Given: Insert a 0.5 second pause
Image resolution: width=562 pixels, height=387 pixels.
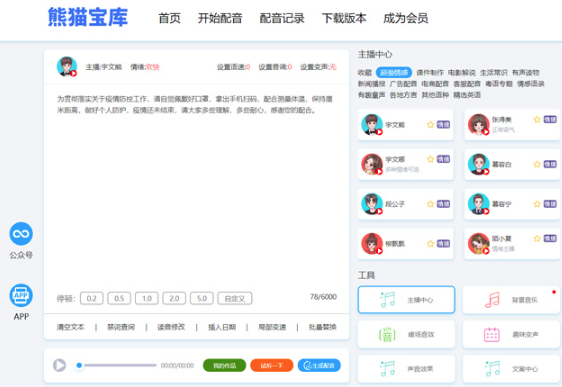Looking at the screenshot, I should [x=119, y=298].
